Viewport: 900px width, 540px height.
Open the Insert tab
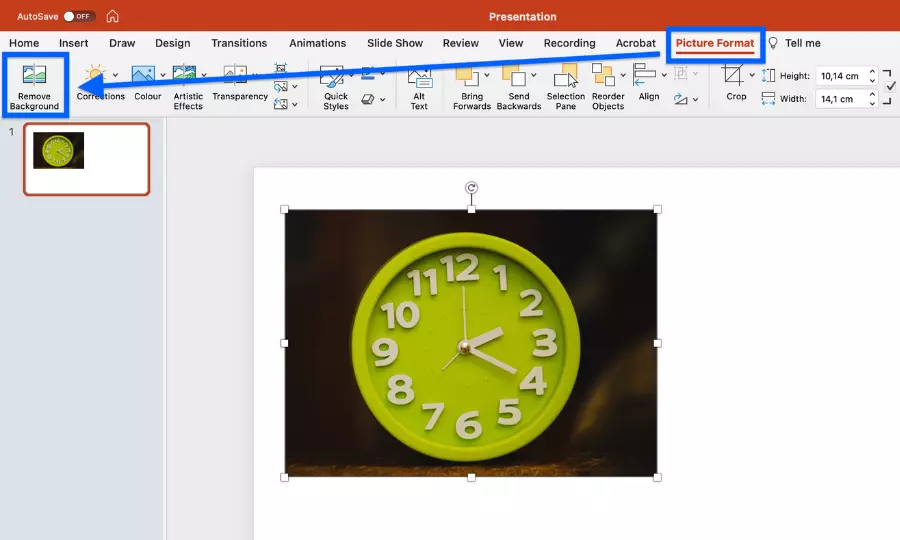(73, 43)
